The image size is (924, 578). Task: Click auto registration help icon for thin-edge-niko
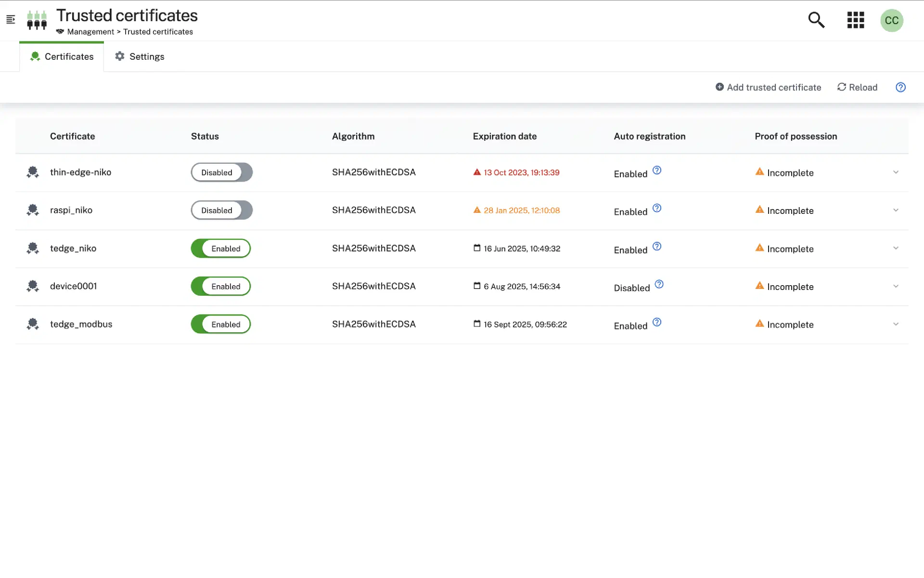coord(657,170)
